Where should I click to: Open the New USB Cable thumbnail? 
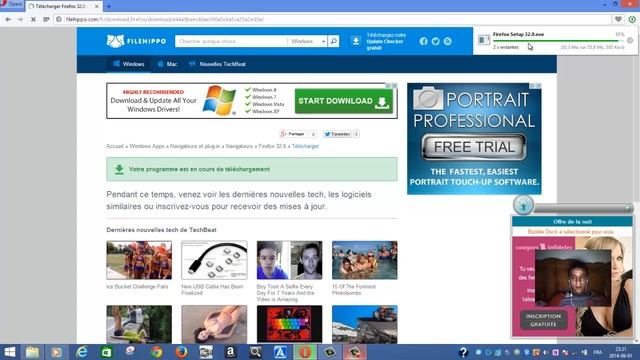[214, 260]
